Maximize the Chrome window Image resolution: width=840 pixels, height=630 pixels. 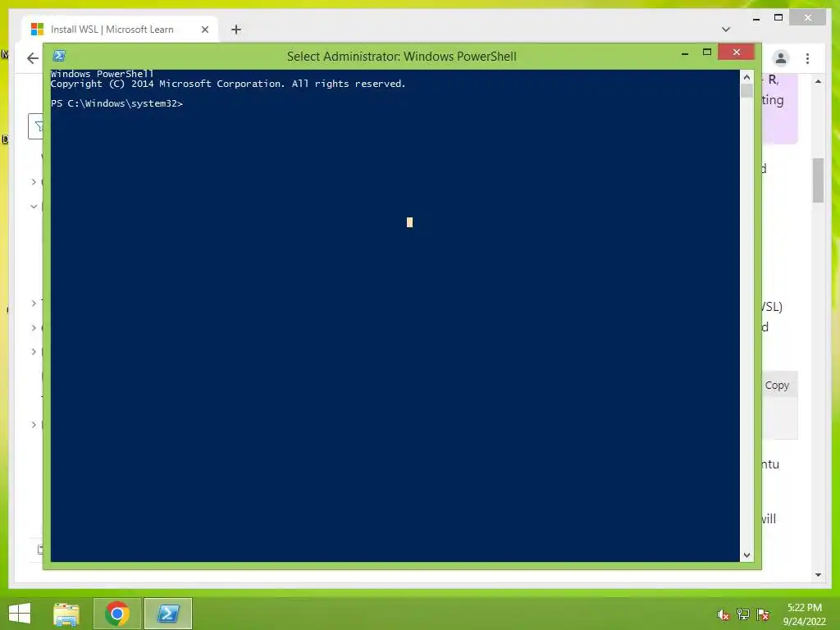point(779,18)
